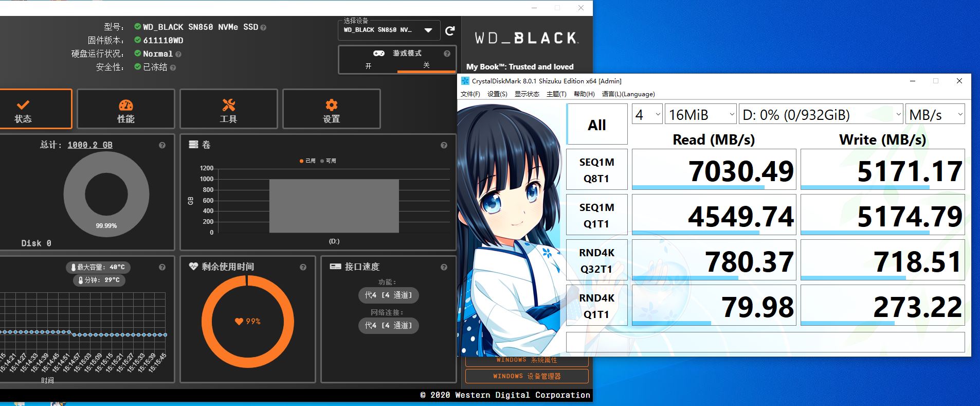Click the max temperature 40°C badge
The image size is (980, 406).
click(x=98, y=267)
